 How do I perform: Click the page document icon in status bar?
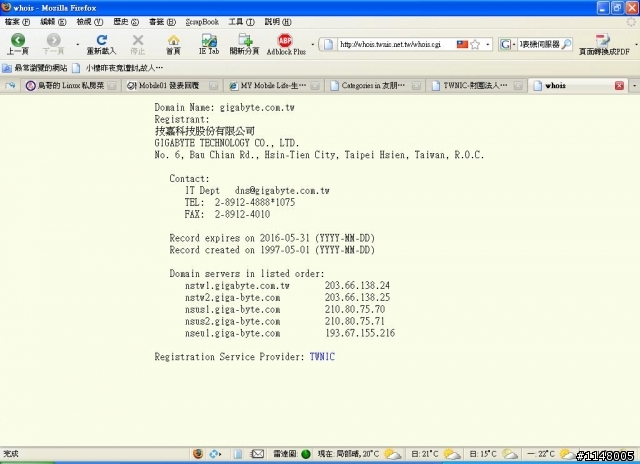click(238, 454)
